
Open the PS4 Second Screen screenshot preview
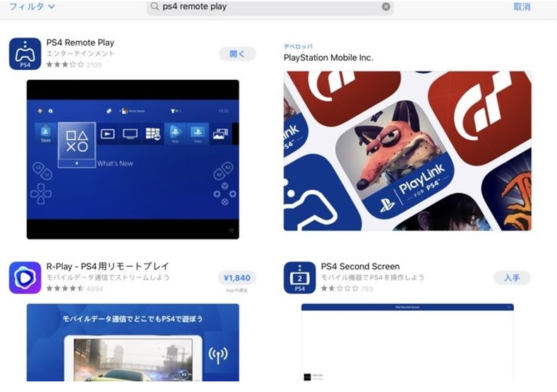[x=407, y=343]
